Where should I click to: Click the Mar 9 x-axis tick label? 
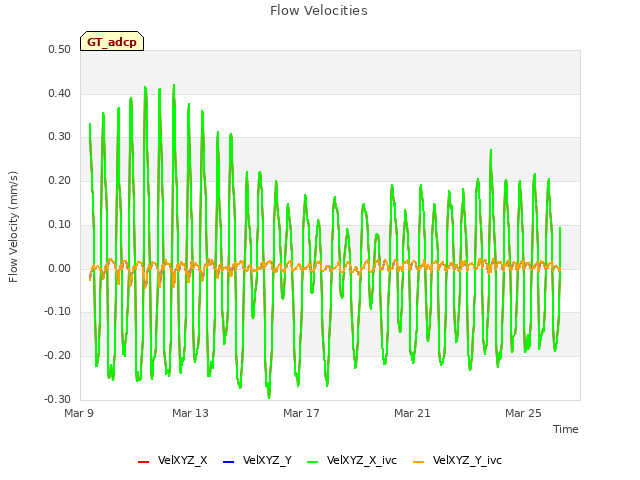[x=79, y=413]
